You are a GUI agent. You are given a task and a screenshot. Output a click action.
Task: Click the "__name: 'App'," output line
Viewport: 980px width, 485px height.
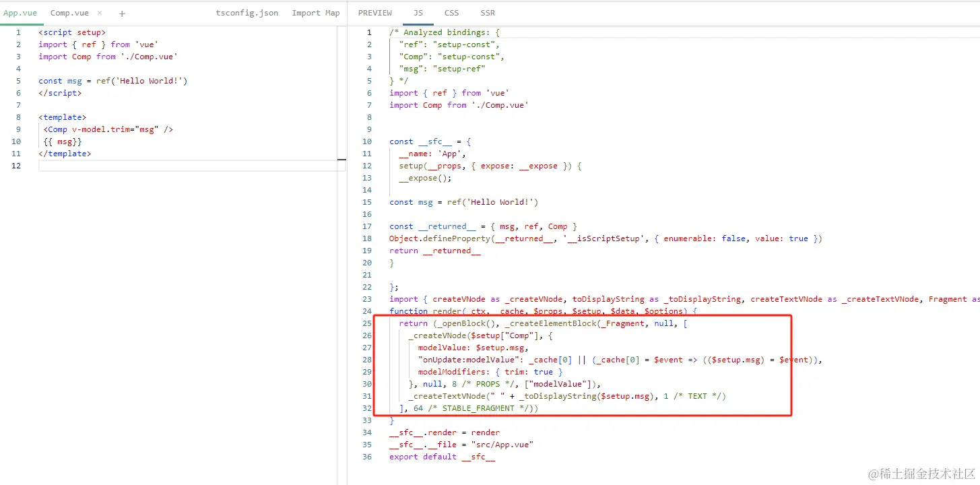click(432, 154)
